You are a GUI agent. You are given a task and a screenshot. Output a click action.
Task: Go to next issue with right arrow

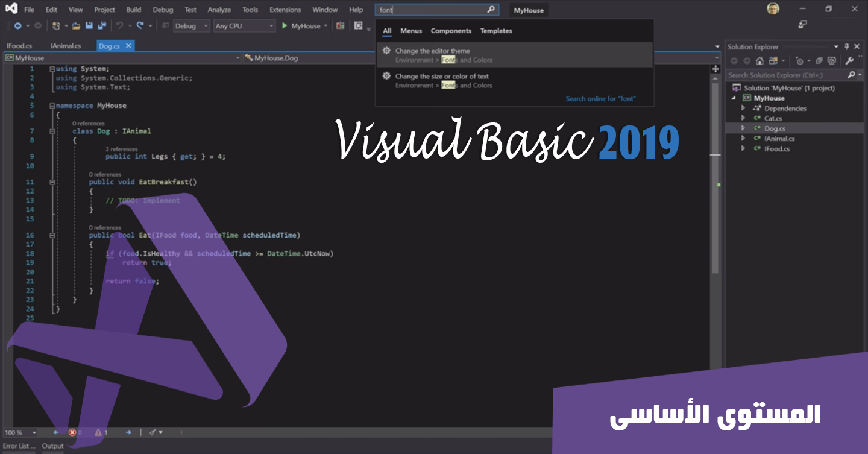click(x=128, y=432)
